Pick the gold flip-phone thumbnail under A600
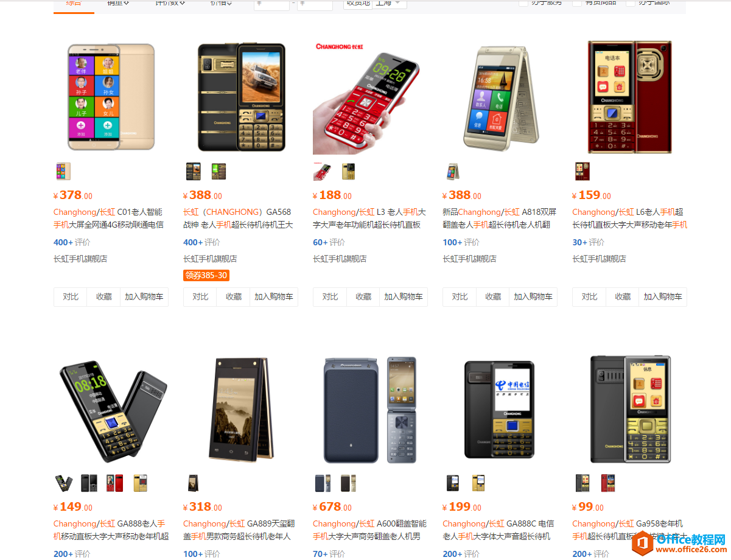Viewport: 731px width, 560px height. coord(348,483)
